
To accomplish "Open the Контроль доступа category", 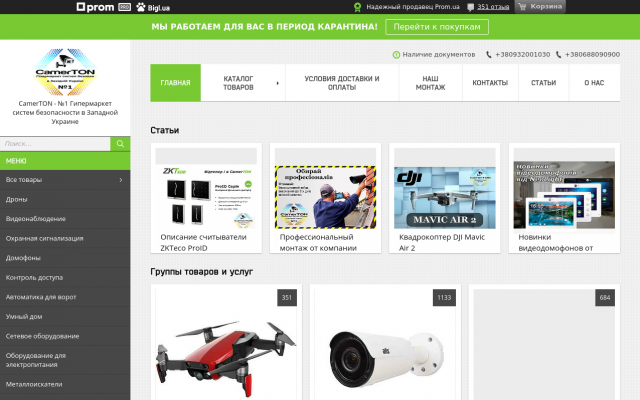I will click(65, 278).
